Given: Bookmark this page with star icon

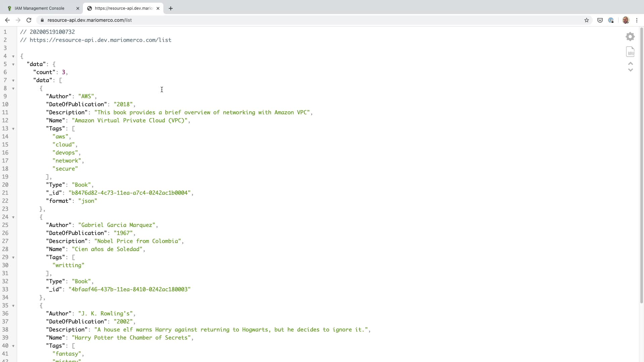Looking at the screenshot, I should [x=586, y=20].
